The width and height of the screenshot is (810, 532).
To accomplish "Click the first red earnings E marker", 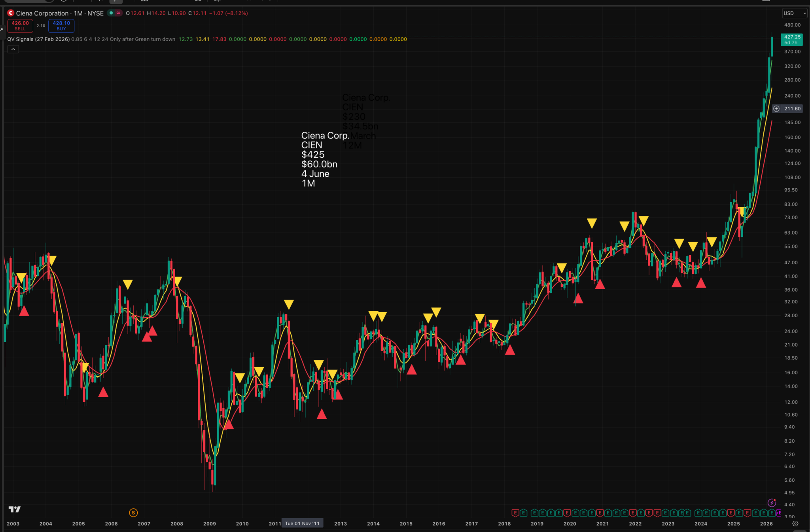I will 515,513.
